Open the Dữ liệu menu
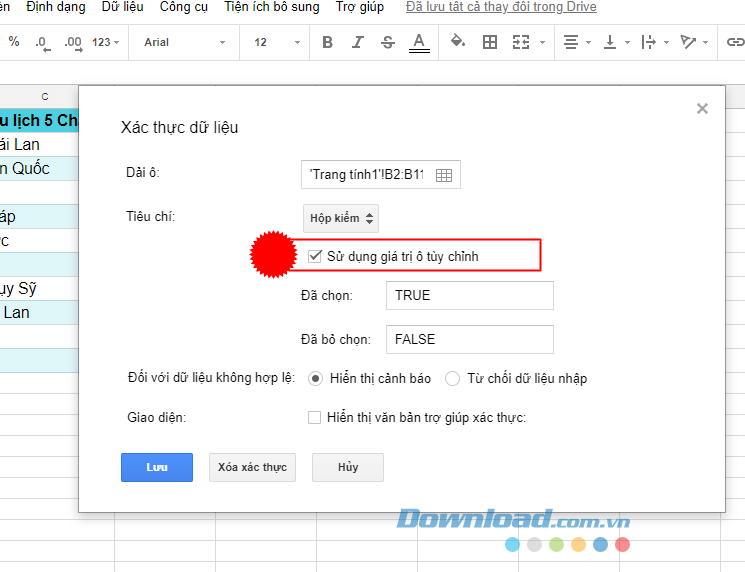The height and width of the screenshot is (572, 745). [x=123, y=7]
